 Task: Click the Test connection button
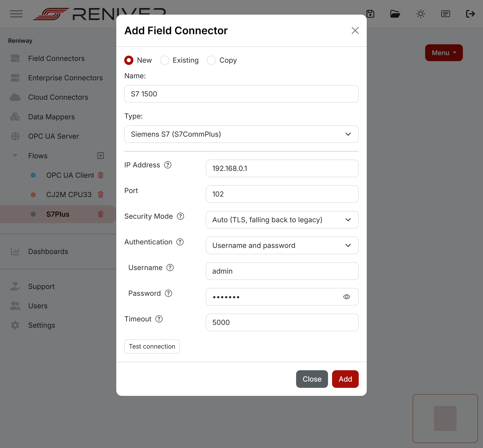click(152, 346)
